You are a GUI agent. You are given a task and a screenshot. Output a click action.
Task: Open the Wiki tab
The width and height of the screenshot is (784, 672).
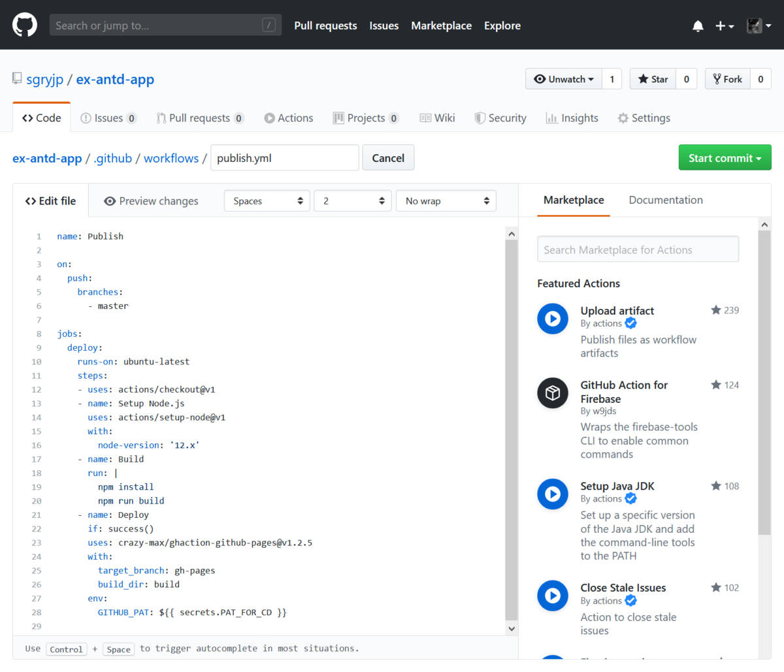[437, 118]
